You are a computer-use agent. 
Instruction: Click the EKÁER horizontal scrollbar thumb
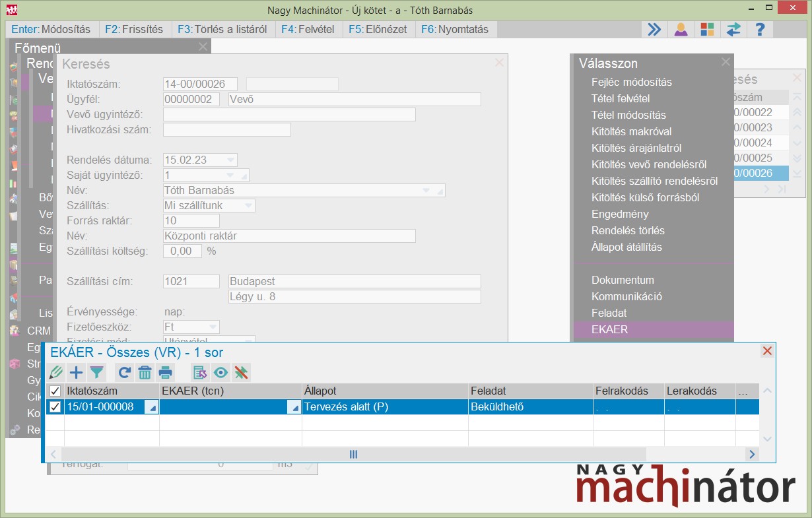click(353, 454)
